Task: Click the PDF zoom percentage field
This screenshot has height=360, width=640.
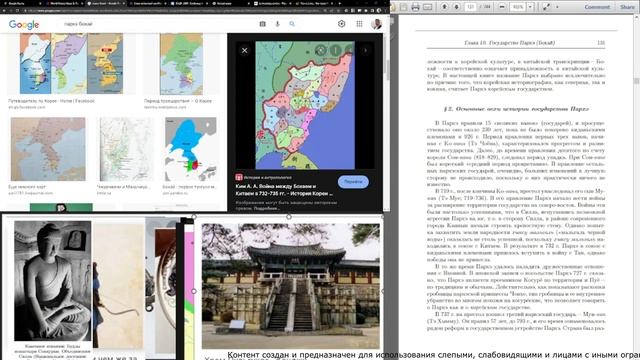Action: tap(518, 7)
